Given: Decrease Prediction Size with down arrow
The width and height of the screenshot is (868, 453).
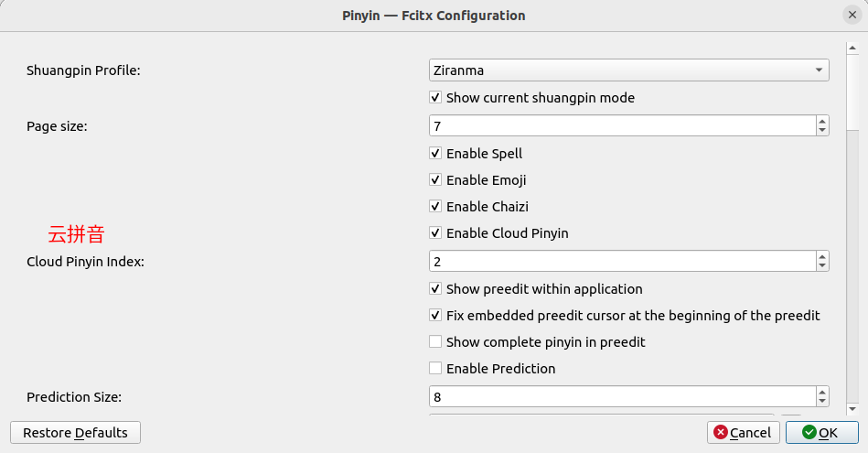Looking at the screenshot, I should point(822,402).
